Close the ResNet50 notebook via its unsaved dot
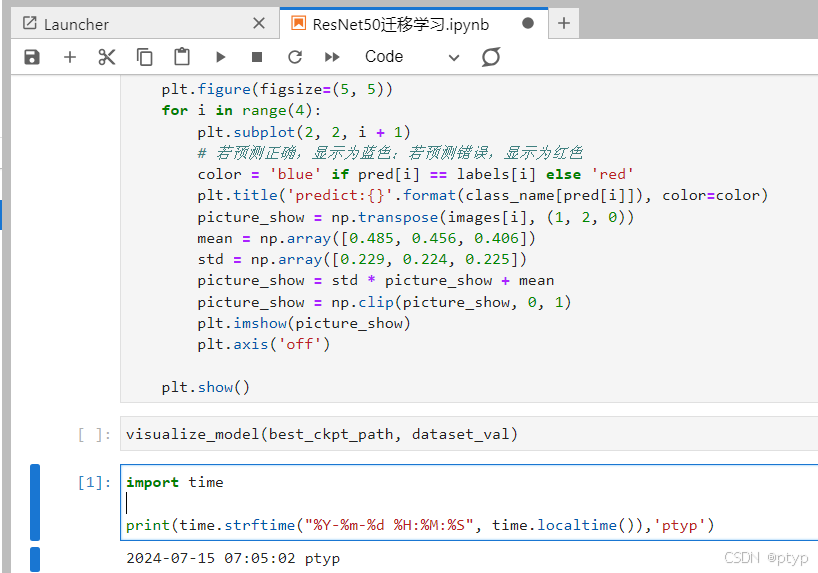This screenshot has height=573, width=818. pyautogui.click(x=528, y=24)
